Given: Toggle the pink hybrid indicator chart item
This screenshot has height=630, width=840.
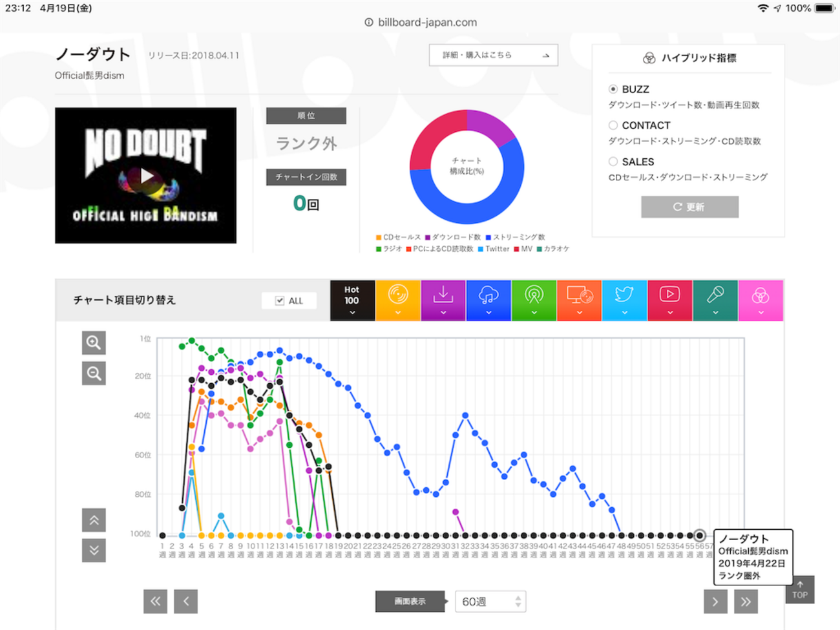Looking at the screenshot, I should point(761,300).
